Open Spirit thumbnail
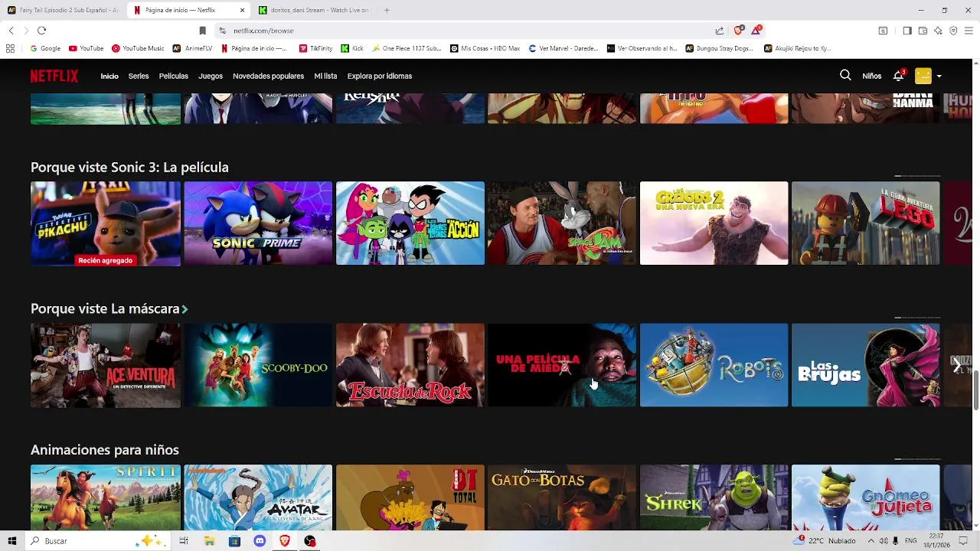This screenshot has width=980, height=551. coord(106,497)
